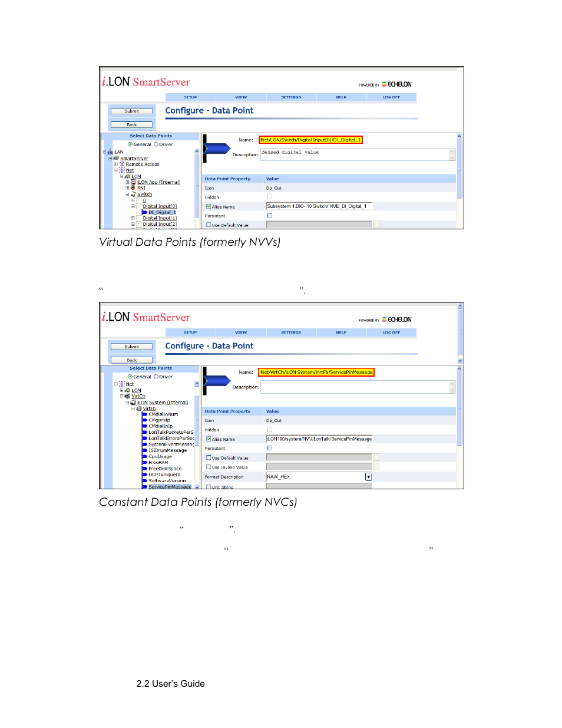
Task: Open VIEW menu in DI_Digital_1 screenshot
Action: 241,97
